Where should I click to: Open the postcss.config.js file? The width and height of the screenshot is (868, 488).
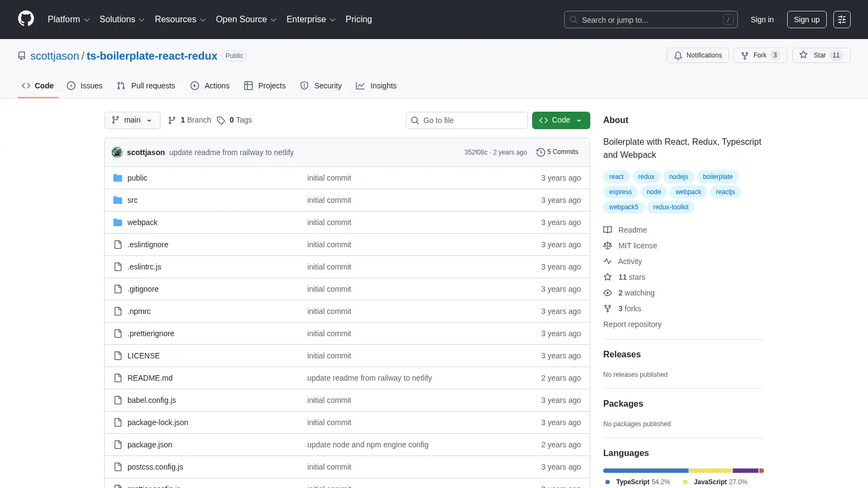pos(155,467)
